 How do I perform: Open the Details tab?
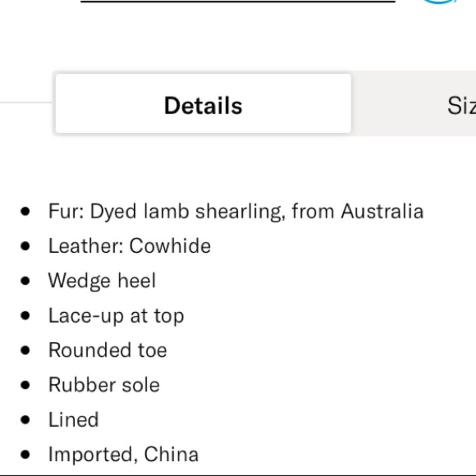click(203, 104)
